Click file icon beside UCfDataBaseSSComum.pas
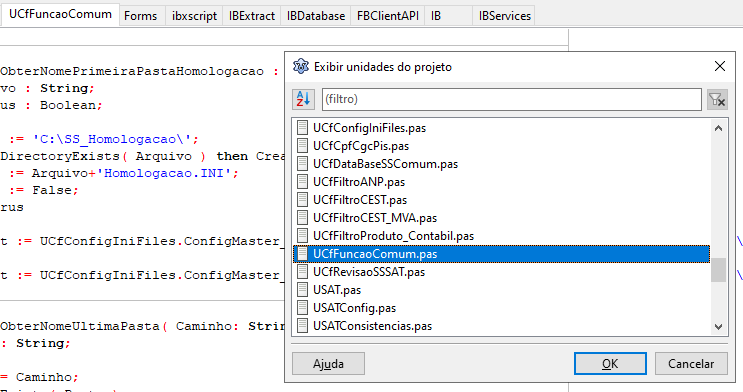 pos(302,164)
